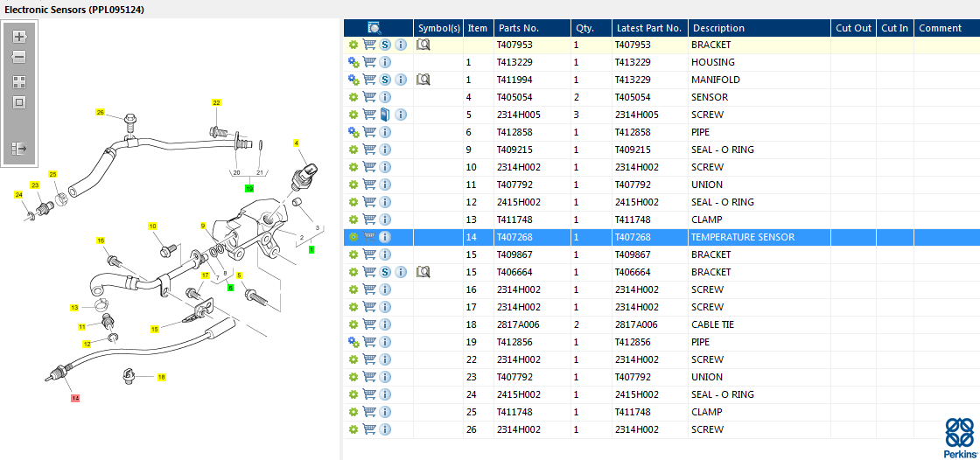Add 2817A006 CABLE TIE to cart
980x460 pixels.
[x=369, y=325]
